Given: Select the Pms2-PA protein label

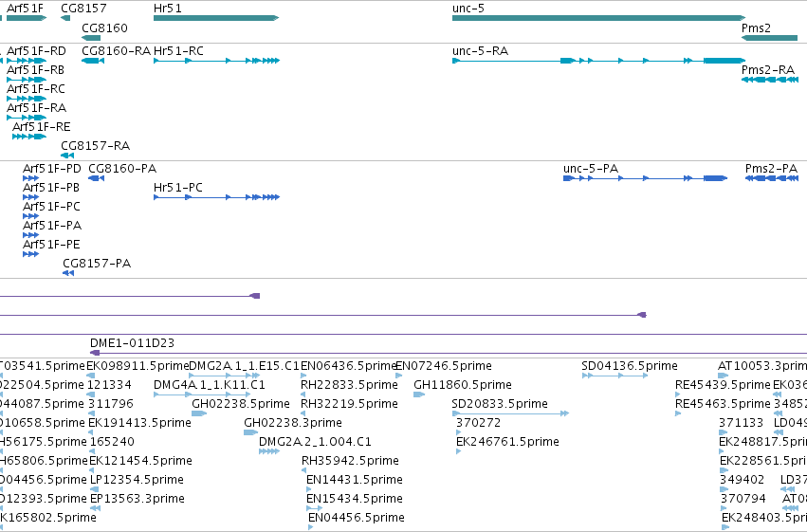Looking at the screenshot, I should point(771,169).
